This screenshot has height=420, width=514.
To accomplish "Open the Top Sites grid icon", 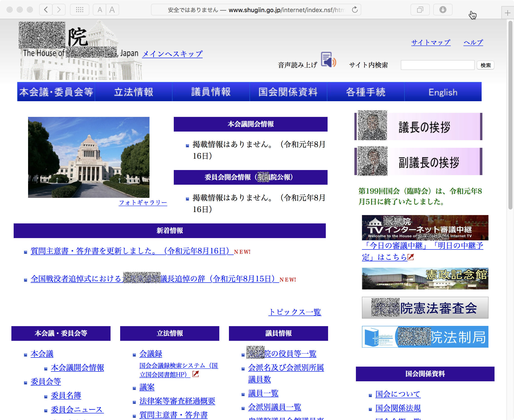I will pos(79,10).
